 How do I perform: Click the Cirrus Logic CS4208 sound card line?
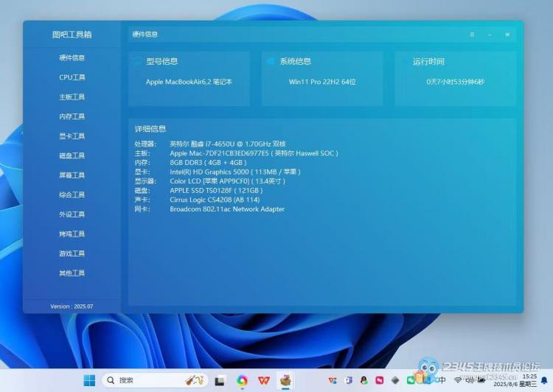pos(215,200)
